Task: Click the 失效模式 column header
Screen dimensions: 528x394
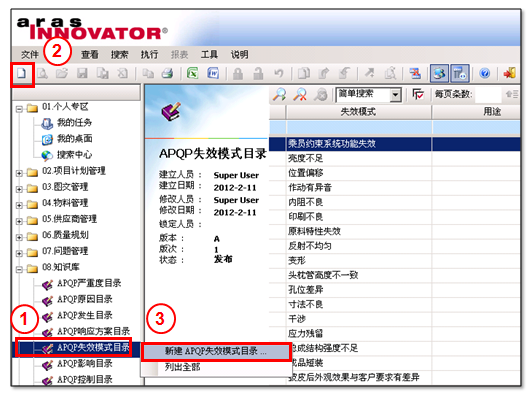Action: point(358,111)
